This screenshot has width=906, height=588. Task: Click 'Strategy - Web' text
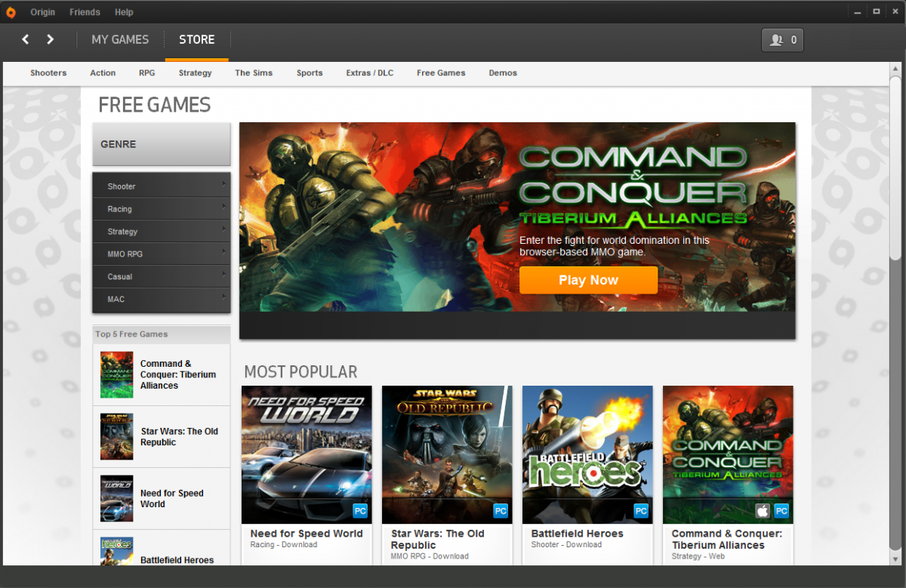pyautogui.click(x=698, y=556)
